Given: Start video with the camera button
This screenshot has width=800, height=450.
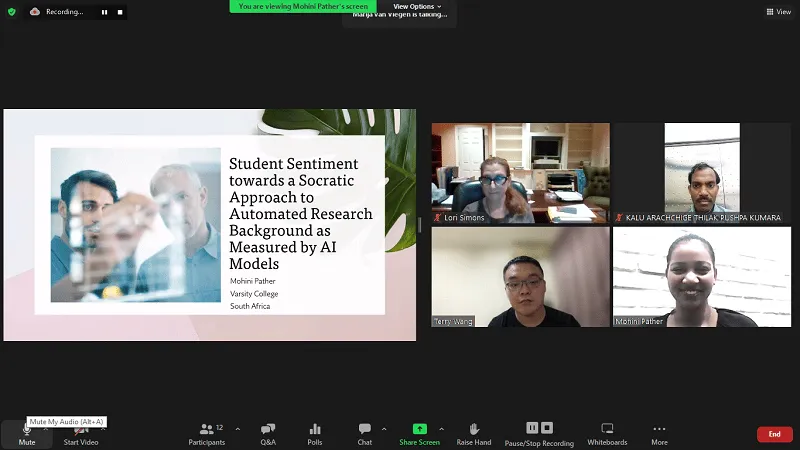Looking at the screenshot, I should [x=81, y=433].
